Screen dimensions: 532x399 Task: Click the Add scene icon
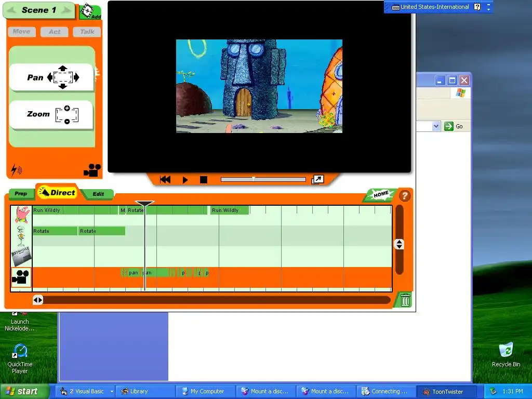(x=90, y=11)
